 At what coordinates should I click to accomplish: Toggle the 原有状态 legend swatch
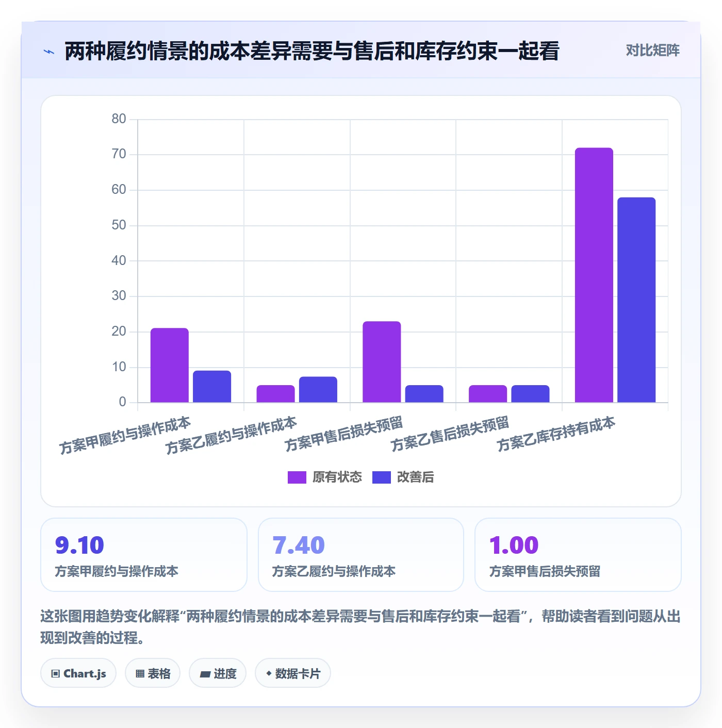click(297, 477)
